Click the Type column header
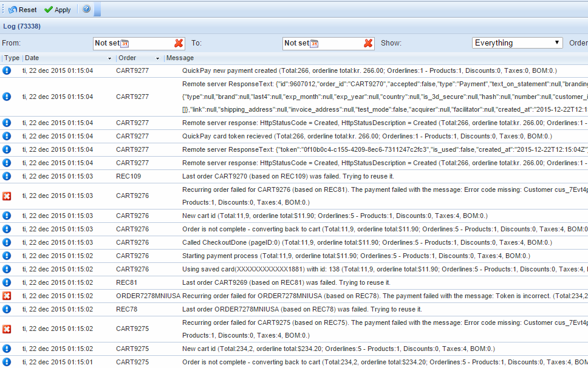This screenshot has height=368, width=588. (12, 58)
